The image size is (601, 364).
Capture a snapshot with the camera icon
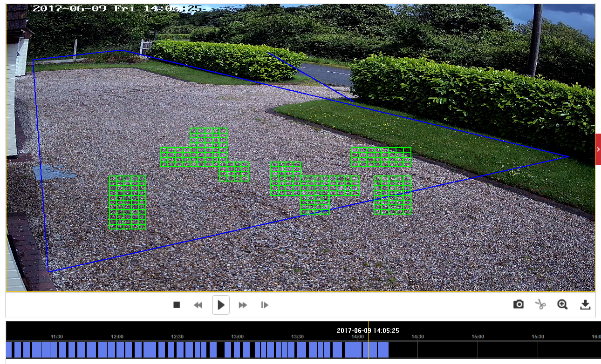click(x=519, y=304)
